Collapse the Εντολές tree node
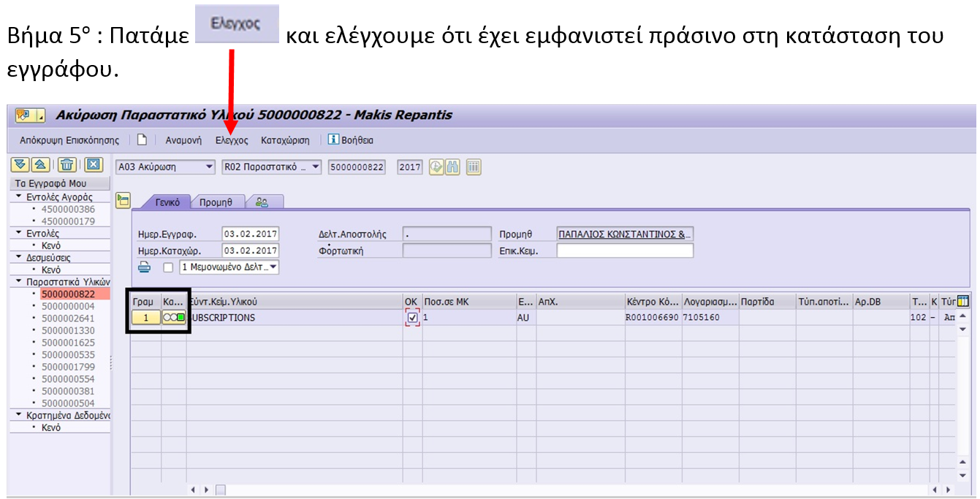The height and width of the screenshot is (499, 980). coord(19,233)
